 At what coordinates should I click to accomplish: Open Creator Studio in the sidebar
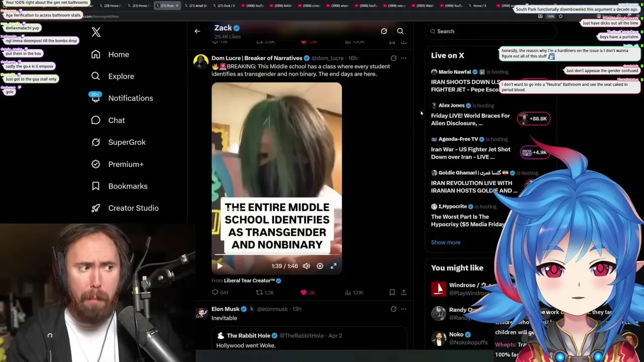pos(125,208)
